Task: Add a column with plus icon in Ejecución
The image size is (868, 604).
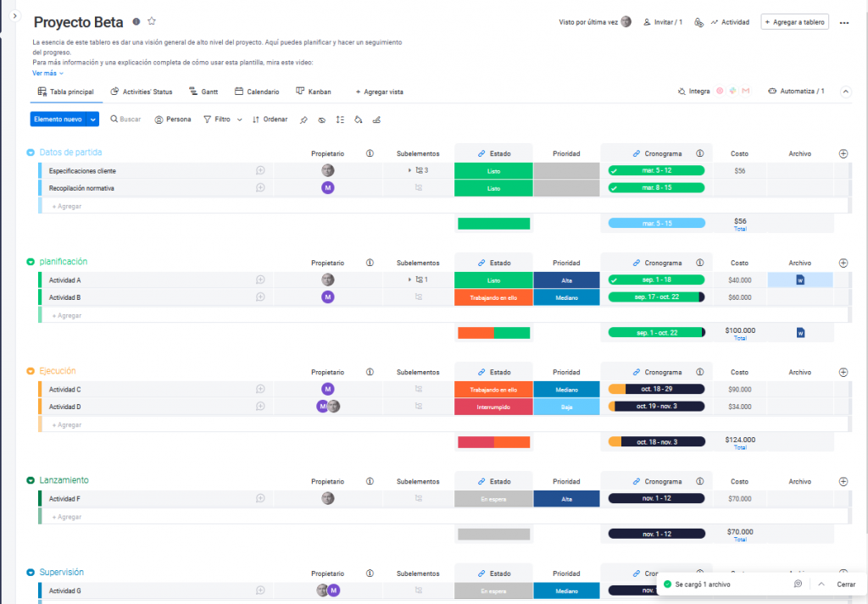Action: (843, 372)
